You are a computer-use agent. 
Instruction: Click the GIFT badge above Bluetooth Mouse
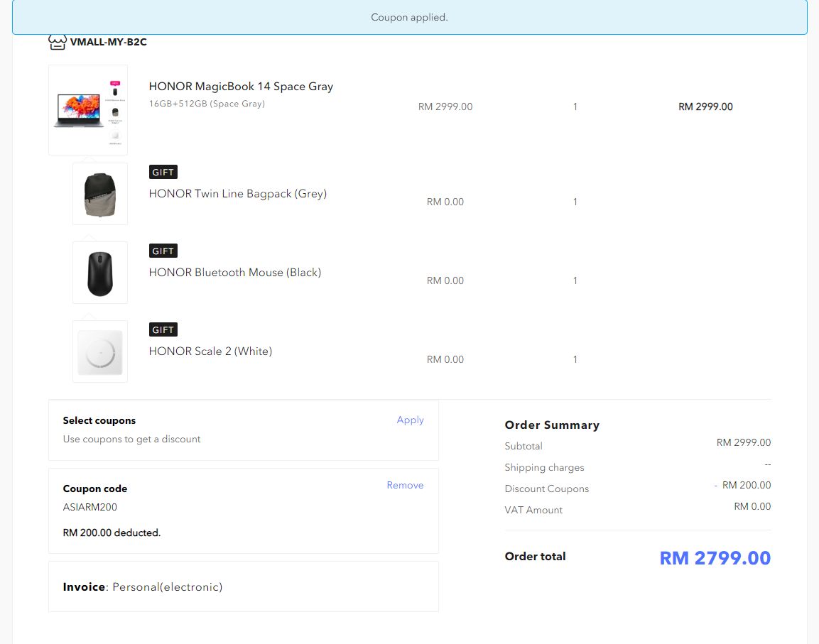(x=163, y=251)
